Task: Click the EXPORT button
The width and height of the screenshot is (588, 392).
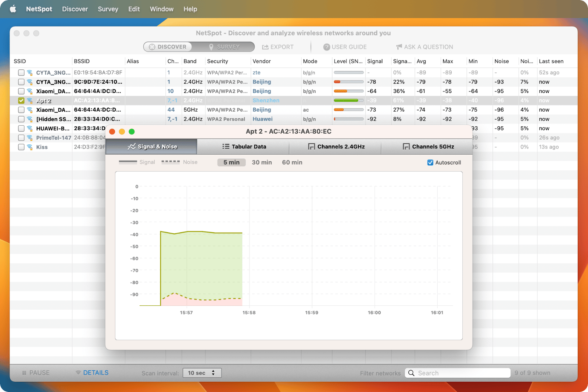Action: coord(278,47)
